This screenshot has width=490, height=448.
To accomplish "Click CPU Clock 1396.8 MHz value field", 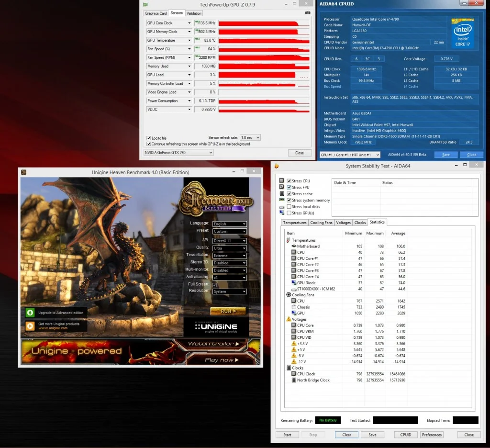I will pyautogui.click(x=366, y=69).
